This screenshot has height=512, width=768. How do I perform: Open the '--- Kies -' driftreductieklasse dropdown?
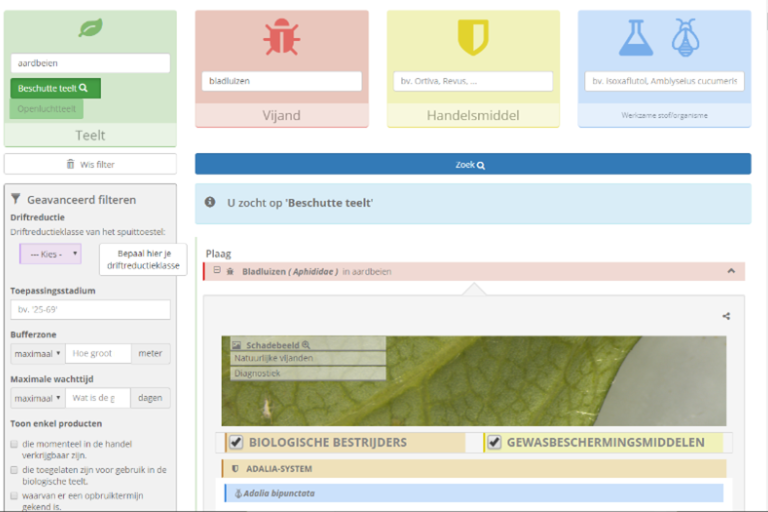[x=50, y=254]
